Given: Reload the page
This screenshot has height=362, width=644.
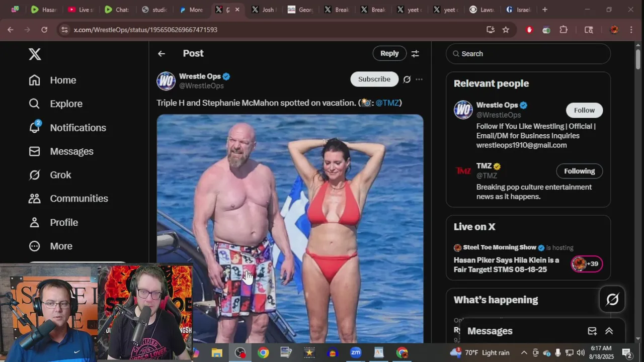Looking at the screenshot, I should point(44,30).
